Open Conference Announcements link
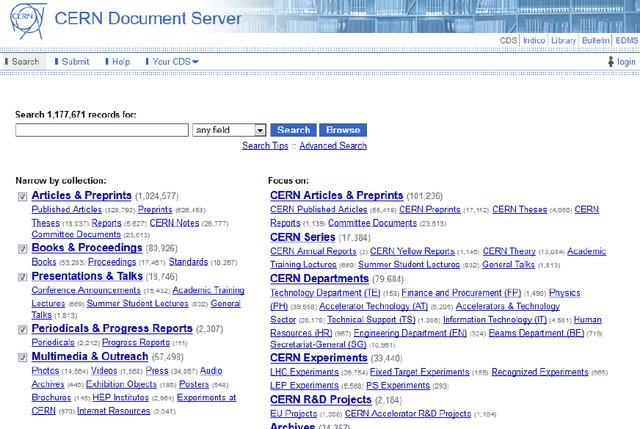The width and height of the screenshot is (640, 429). click(x=86, y=290)
